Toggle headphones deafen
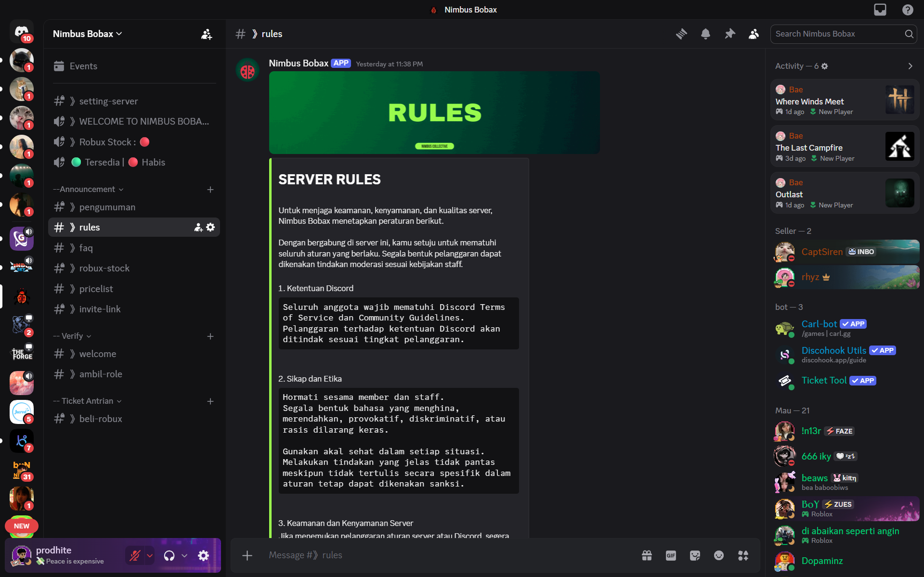The image size is (924, 577). tap(169, 555)
